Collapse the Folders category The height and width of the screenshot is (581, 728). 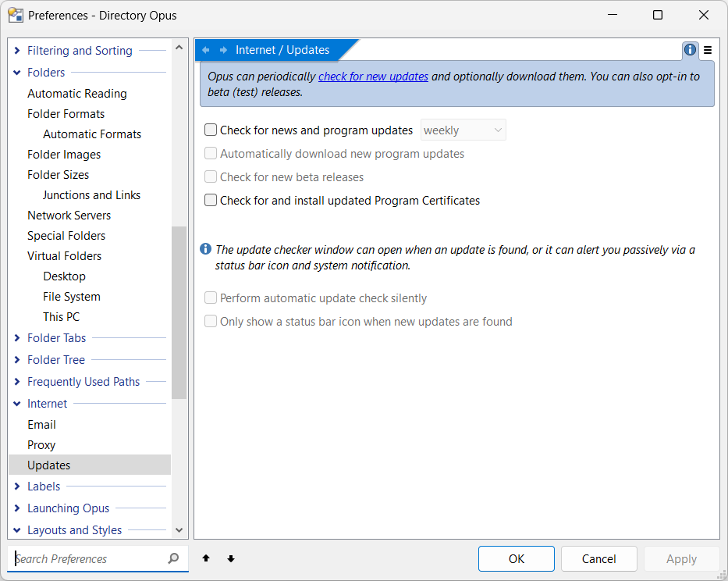click(x=17, y=73)
